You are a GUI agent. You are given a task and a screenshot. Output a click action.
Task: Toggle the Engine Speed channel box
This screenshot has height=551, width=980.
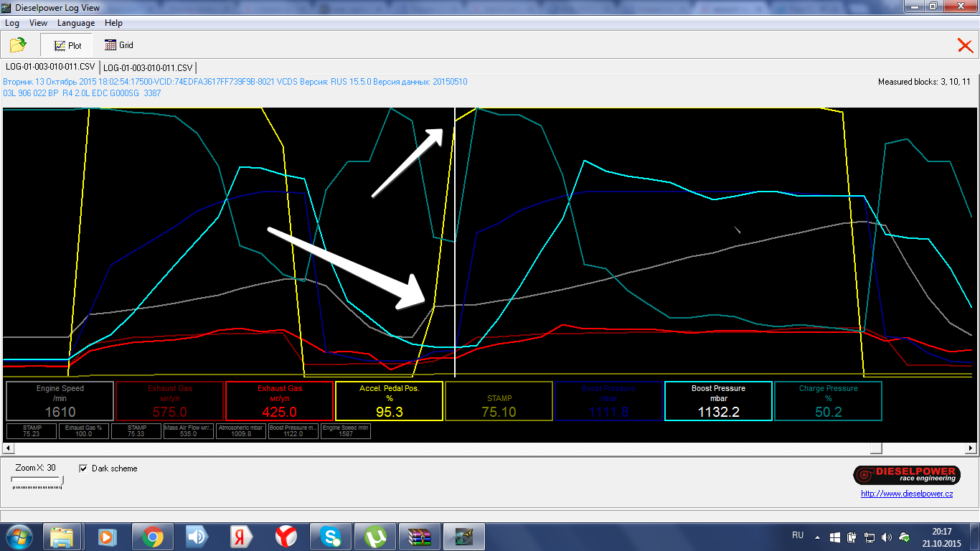[x=60, y=400]
